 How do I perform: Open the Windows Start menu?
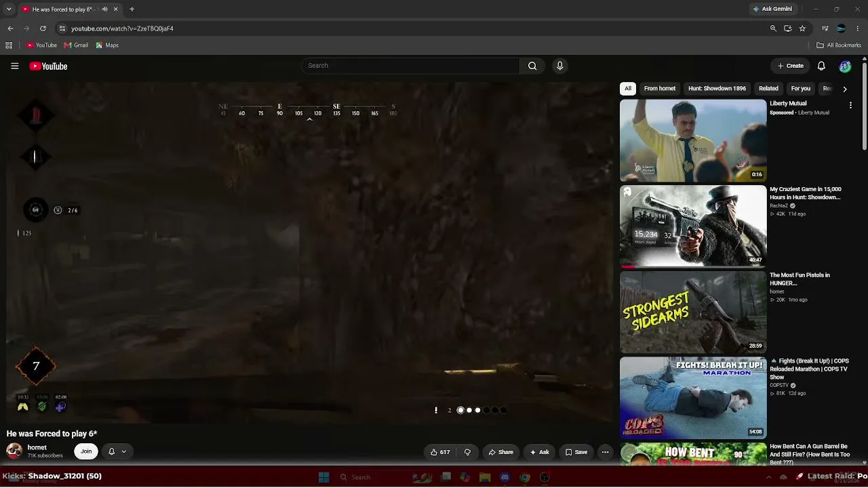pyautogui.click(x=323, y=477)
